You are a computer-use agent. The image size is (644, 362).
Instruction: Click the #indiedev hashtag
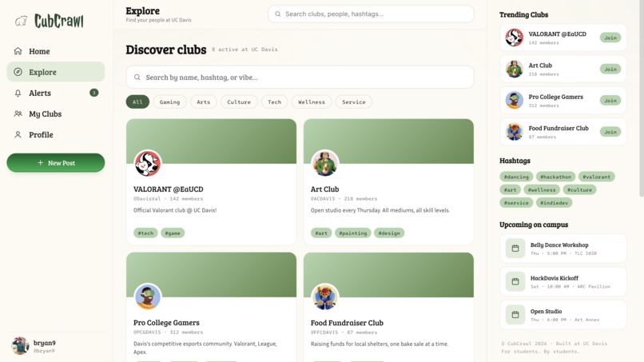(x=554, y=202)
